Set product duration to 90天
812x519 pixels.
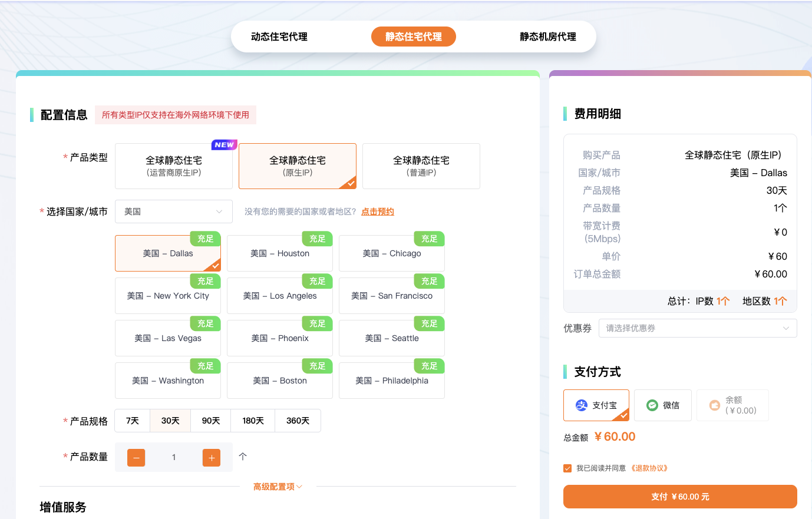[211, 421]
